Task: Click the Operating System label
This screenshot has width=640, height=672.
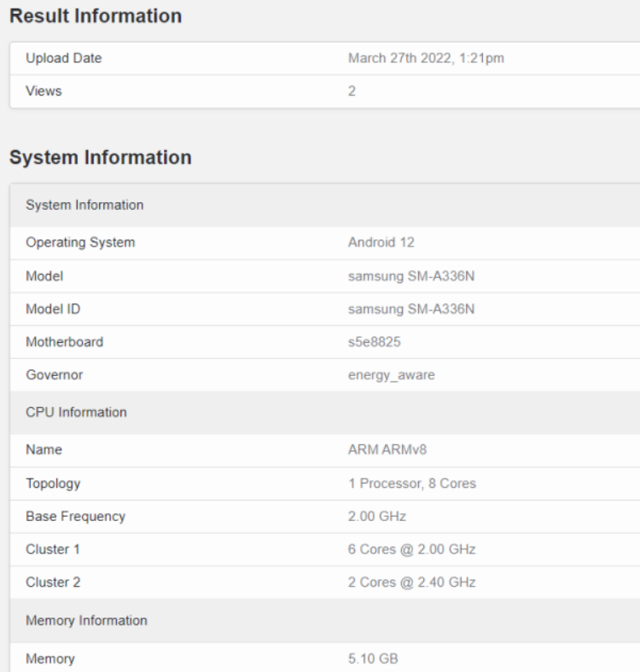Action: pos(80,242)
